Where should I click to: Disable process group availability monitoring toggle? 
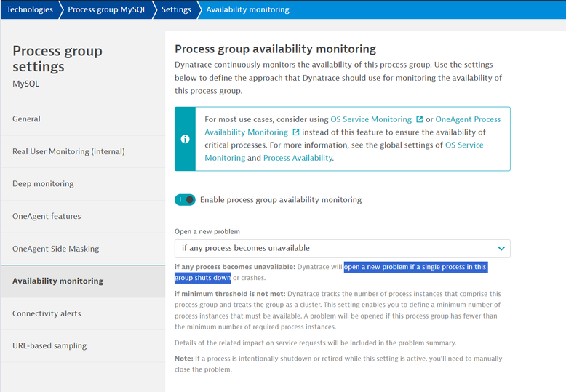click(x=186, y=199)
